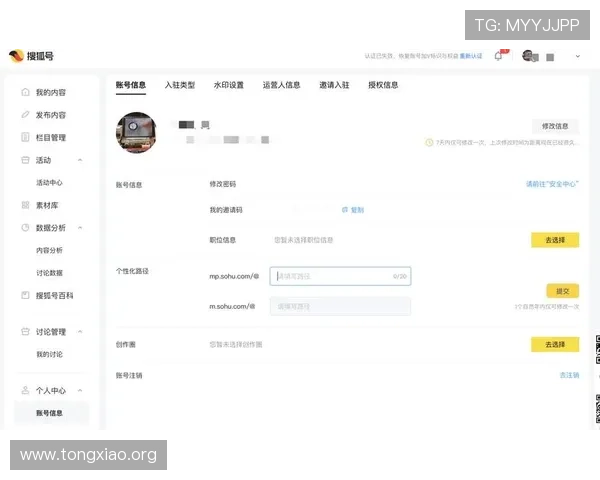Image resolution: width=600 pixels, height=480 pixels.
Task: Click the 修改信息 button
Action: pos(555,126)
